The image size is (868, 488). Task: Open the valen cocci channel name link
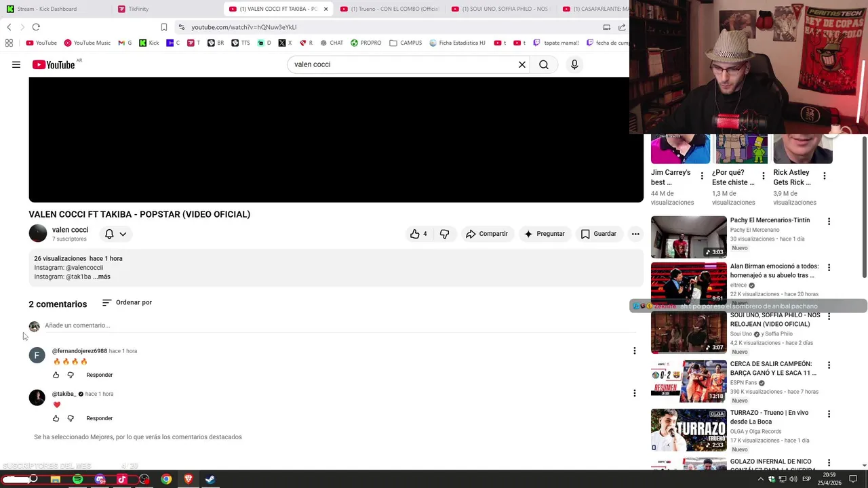(x=71, y=230)
